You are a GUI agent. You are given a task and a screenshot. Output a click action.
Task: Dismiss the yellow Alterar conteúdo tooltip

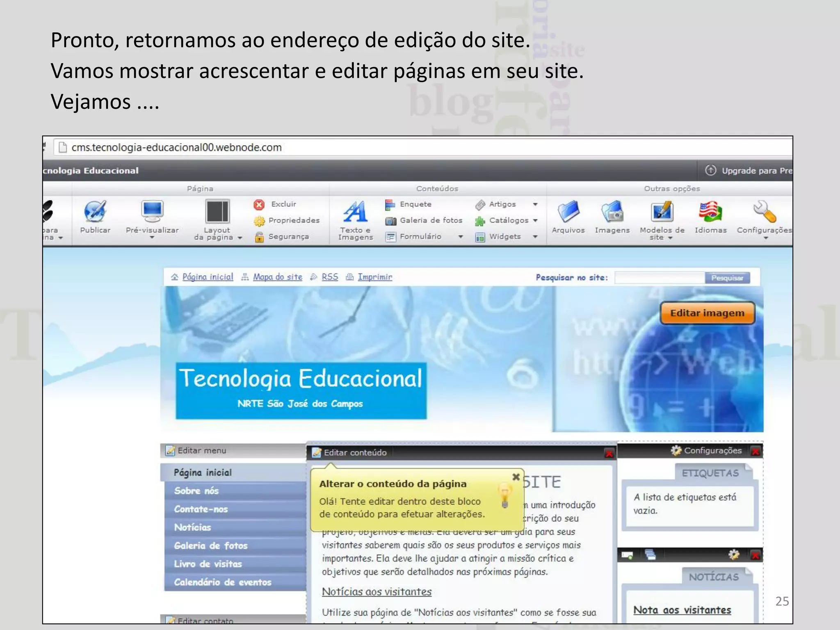click(516, 477)
